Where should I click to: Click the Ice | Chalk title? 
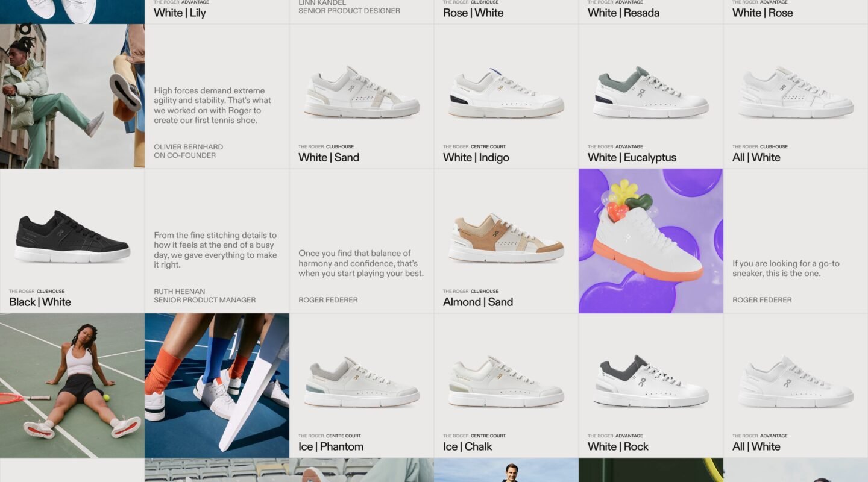468,446
